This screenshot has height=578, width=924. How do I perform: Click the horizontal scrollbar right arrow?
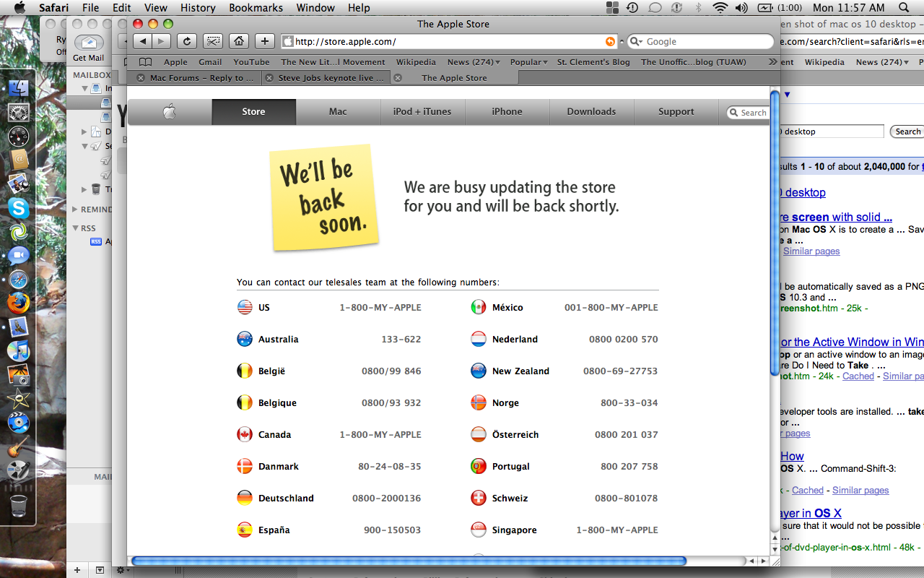pyautogui.click(x=764, y=561)
